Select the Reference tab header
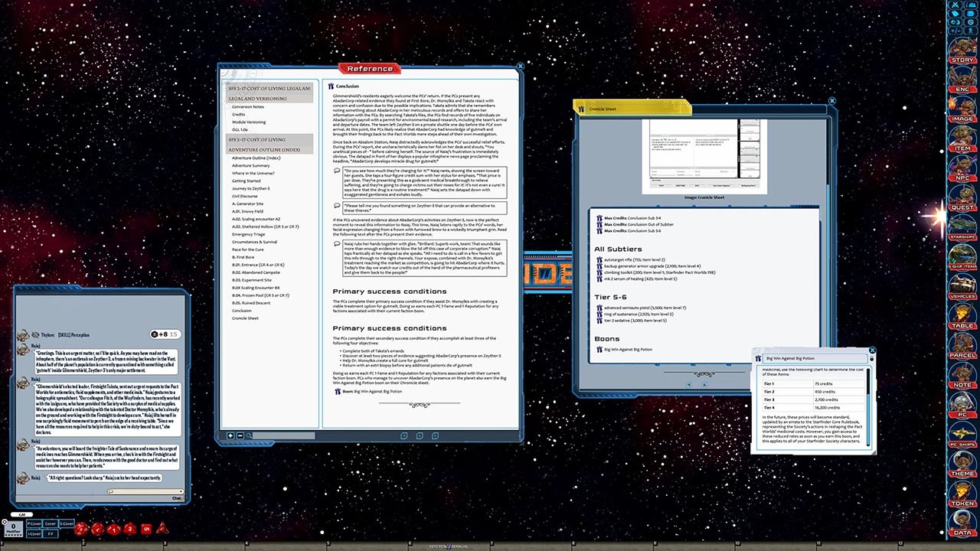 pos(369,68)
